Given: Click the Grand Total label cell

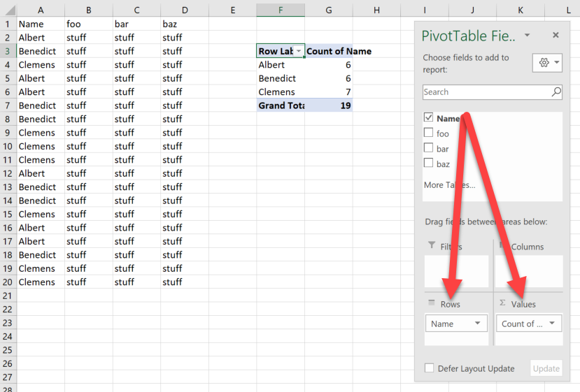Looking at the screenshot, I should pos(281,106).
